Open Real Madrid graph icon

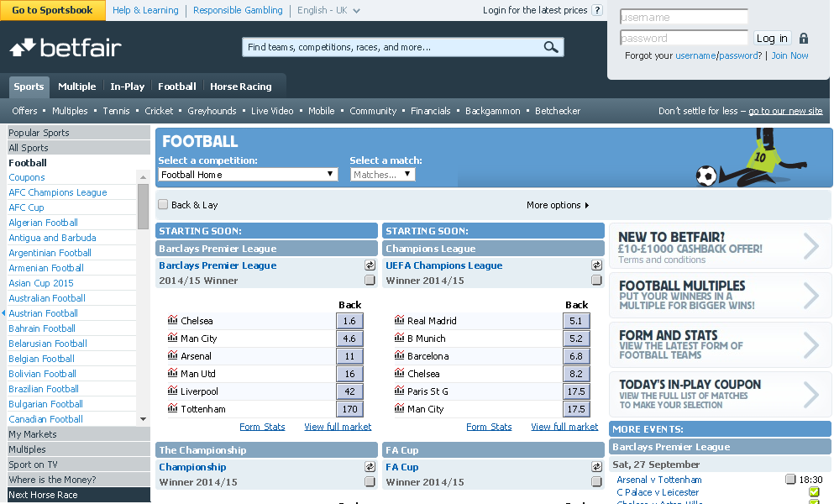coord(399,320)
